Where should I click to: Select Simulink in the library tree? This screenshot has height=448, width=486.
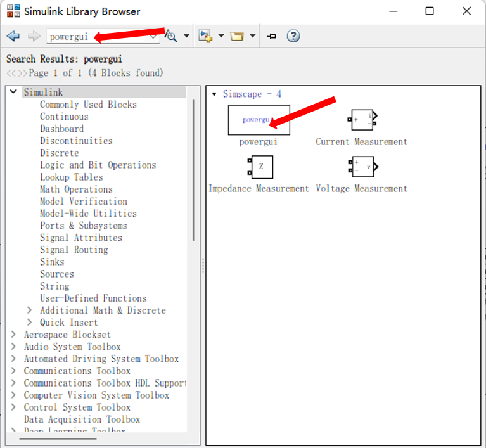pyautogui.click(x=43, y=92)
